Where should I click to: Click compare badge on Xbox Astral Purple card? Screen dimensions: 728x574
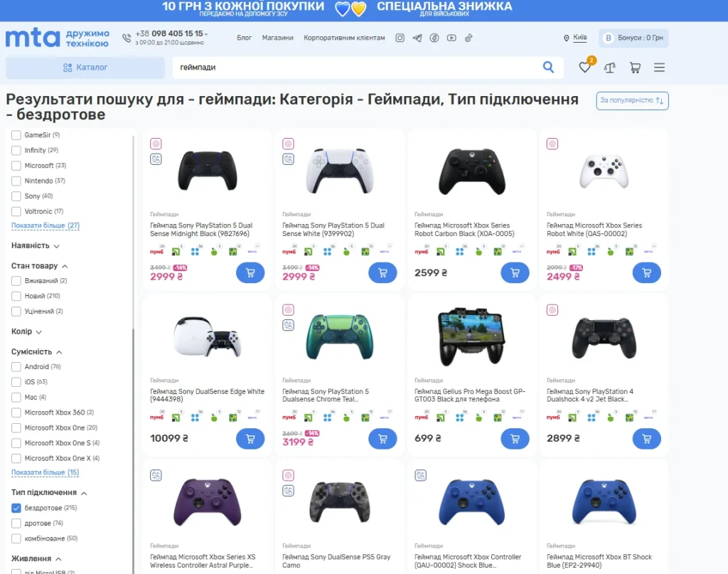pyautogui.click(x=156, y=476)
